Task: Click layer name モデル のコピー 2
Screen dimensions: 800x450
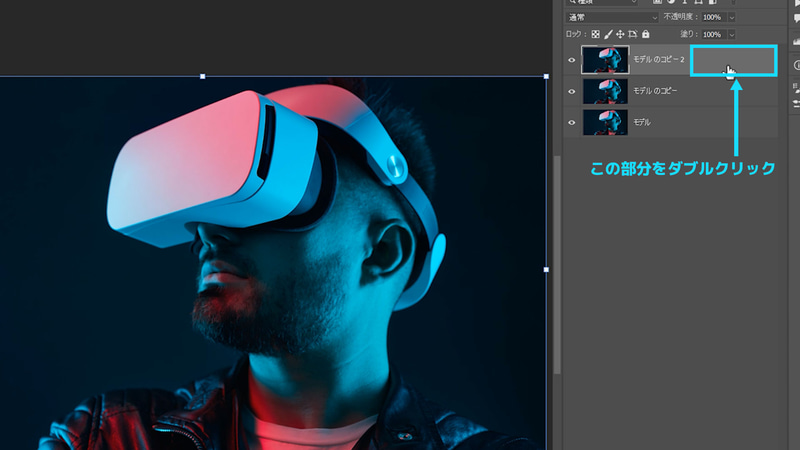Action: [x=659, y=59]
